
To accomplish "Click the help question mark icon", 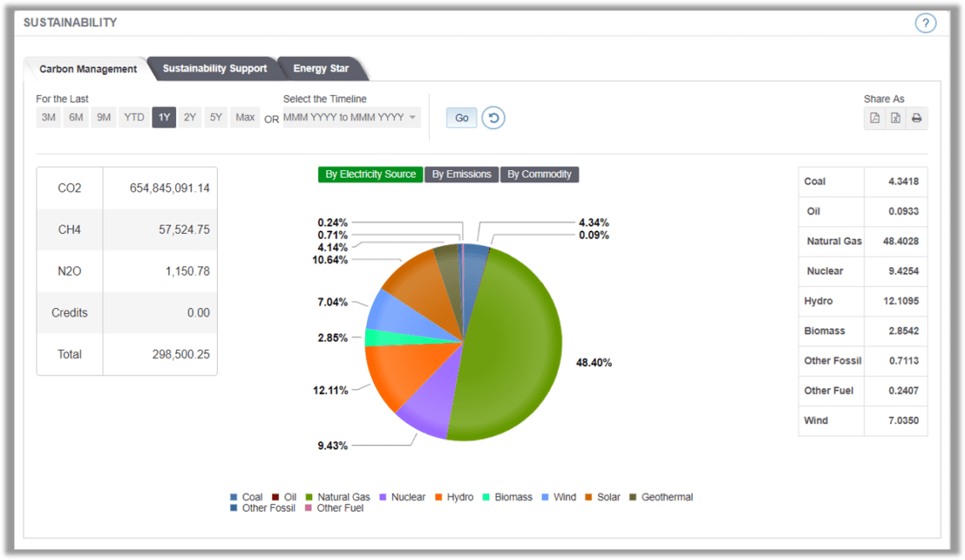I will pos(925,23).
